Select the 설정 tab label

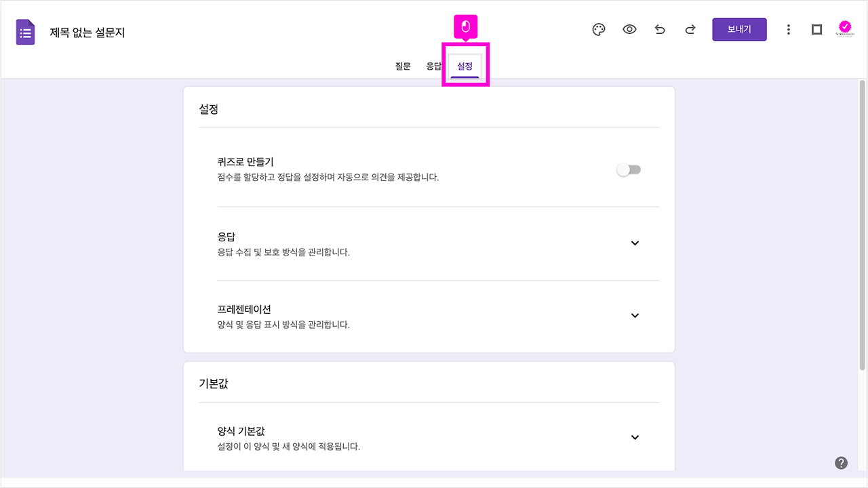click(x=464, y=66)
